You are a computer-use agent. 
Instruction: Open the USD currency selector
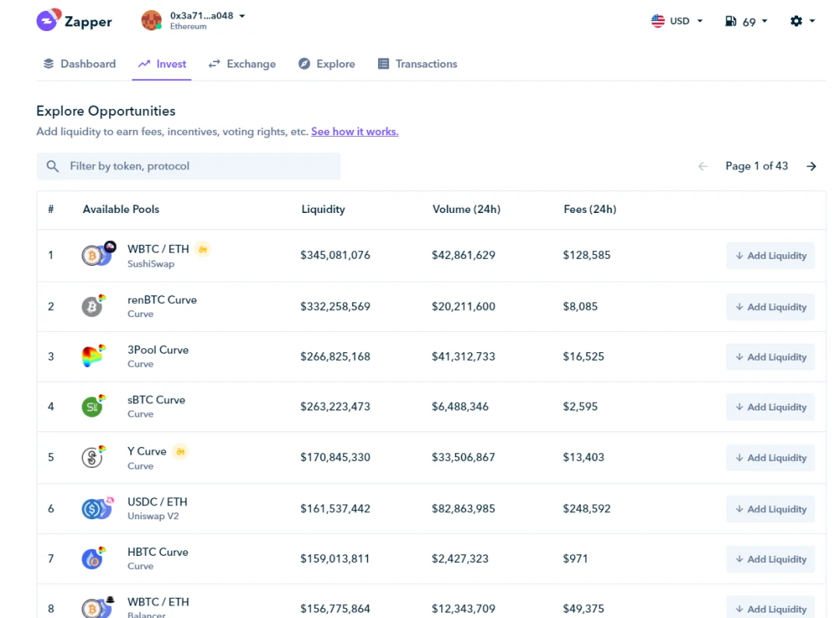pos(677,21)
